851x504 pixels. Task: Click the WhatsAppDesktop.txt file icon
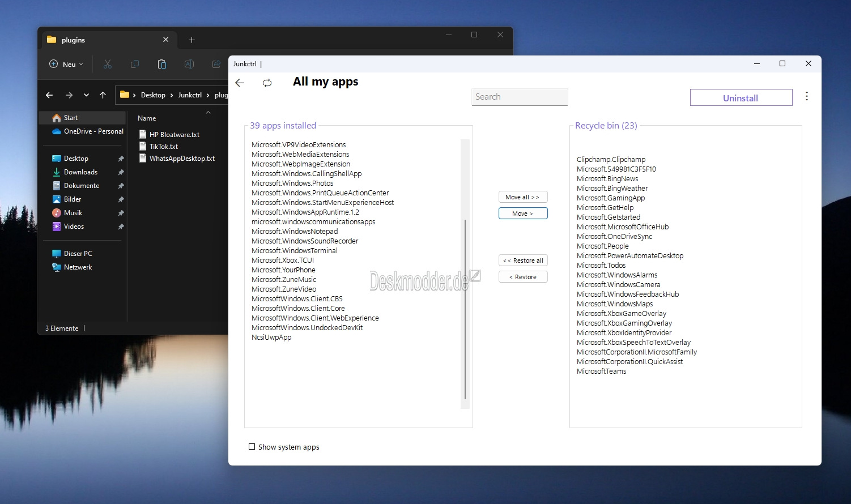point(143,159)
